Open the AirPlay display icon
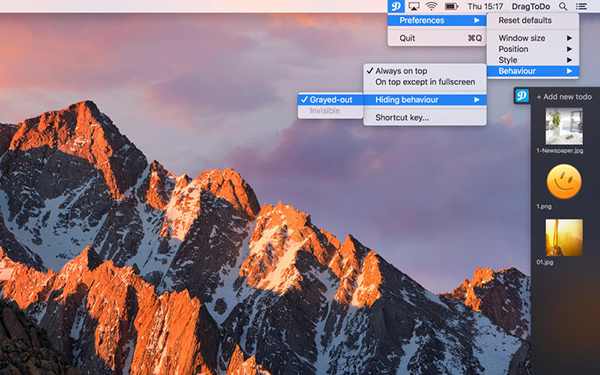Image resolution: width=600 pixels, height=375 pixels. click(414, 6)
